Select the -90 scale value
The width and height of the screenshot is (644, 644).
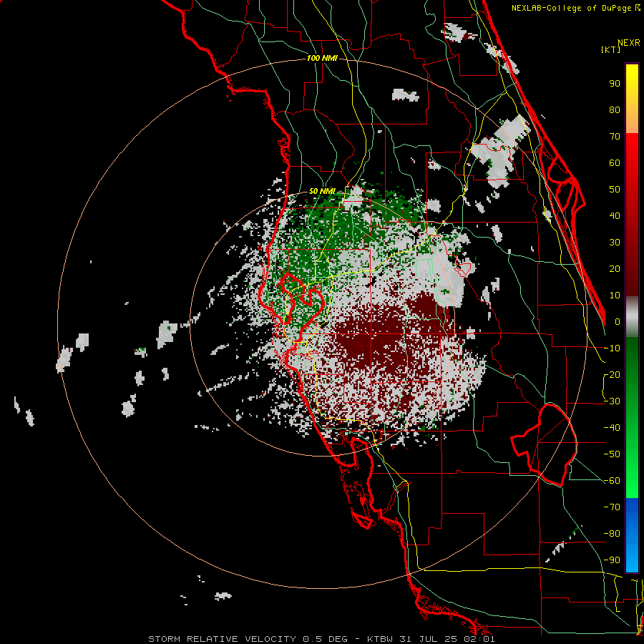(613, 560)
